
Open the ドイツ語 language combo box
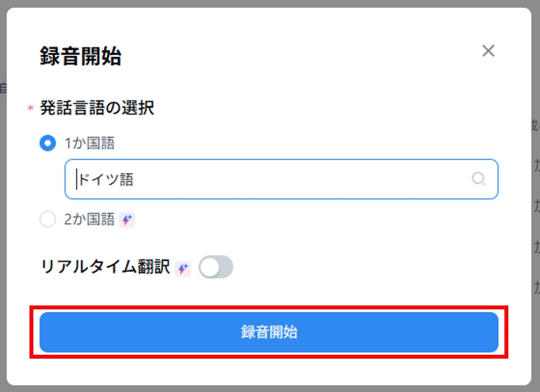[281, 179]
